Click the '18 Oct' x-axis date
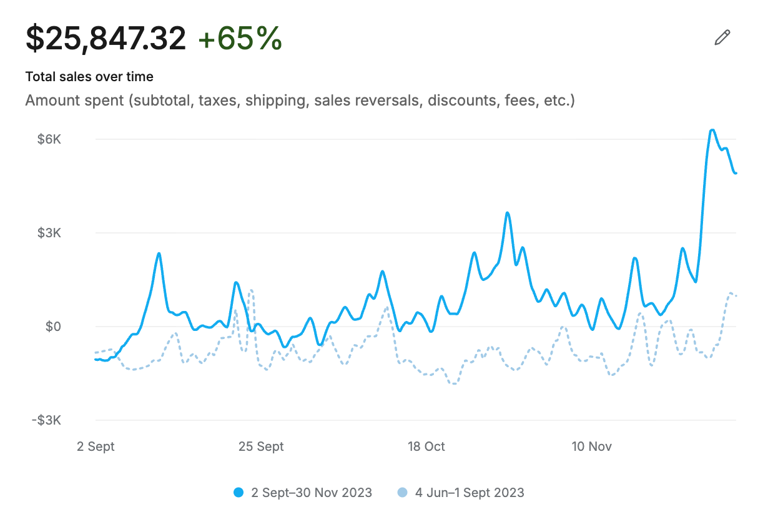The height and width of the screenshot is (532, 758). click(426, 446)
